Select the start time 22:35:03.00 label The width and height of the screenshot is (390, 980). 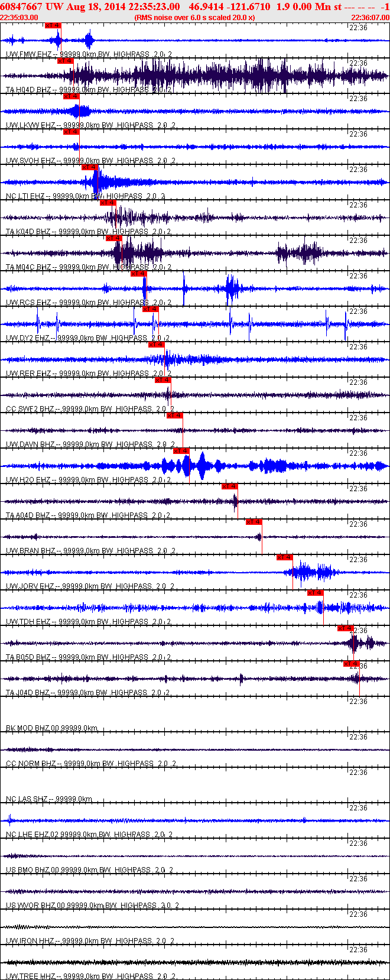[19, 18]
